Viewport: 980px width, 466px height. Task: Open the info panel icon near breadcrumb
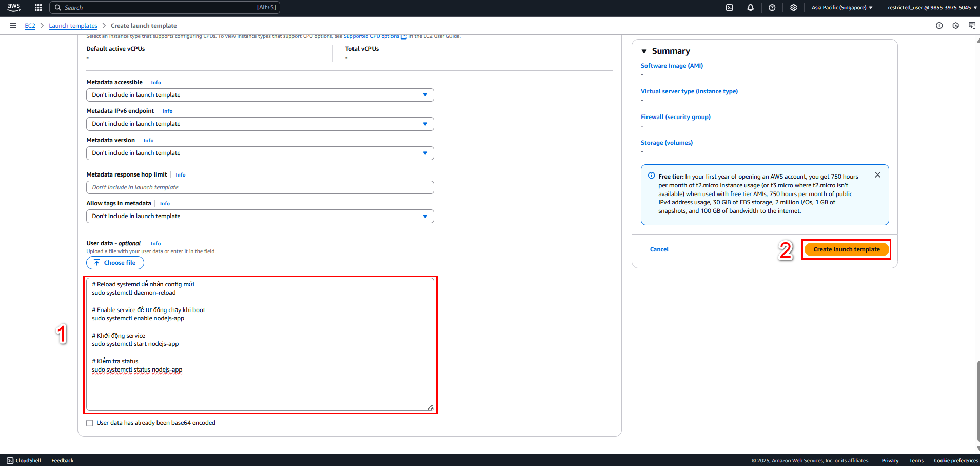pyautogui.click(x=939, y=26)
